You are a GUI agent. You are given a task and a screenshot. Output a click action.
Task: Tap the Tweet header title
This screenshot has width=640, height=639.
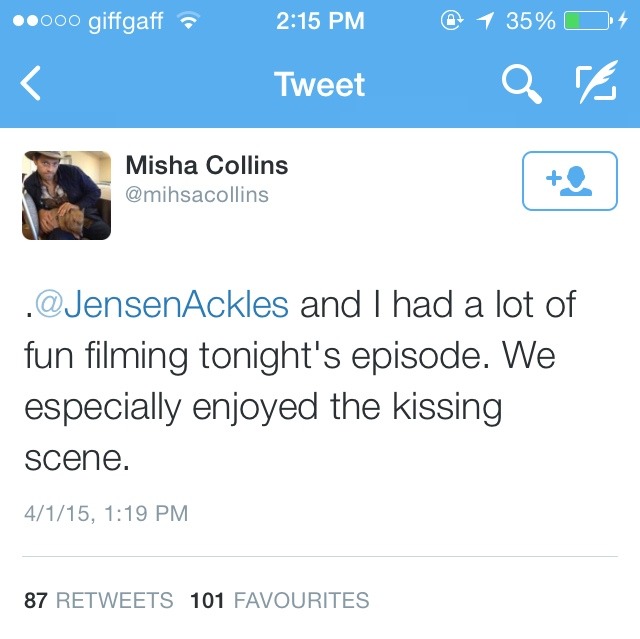(x=320, y=84)
